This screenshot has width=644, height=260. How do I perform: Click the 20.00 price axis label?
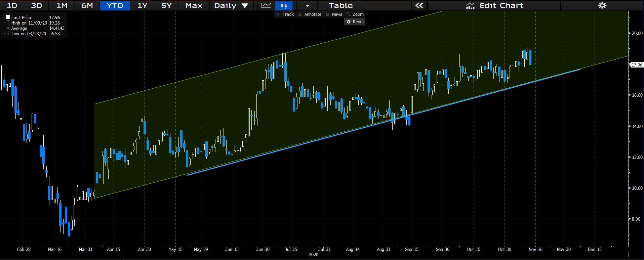pyautogui.click(x=637, y=33)
